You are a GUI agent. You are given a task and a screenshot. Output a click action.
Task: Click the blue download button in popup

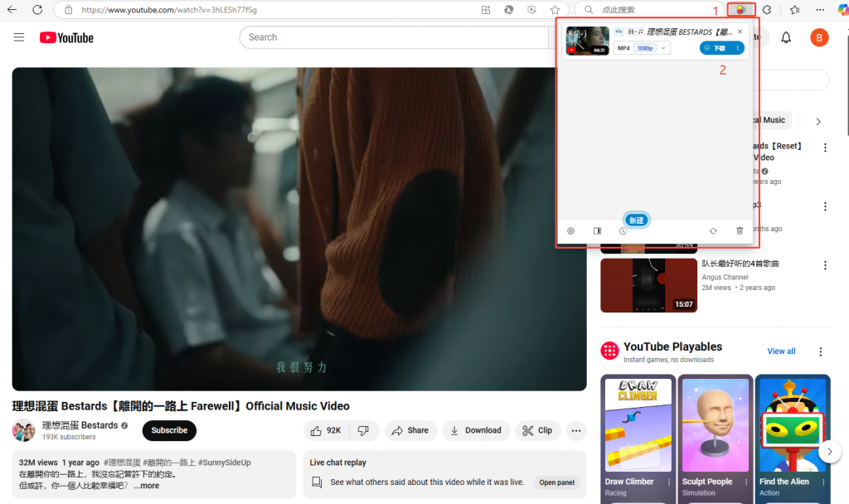coord(716,48)
